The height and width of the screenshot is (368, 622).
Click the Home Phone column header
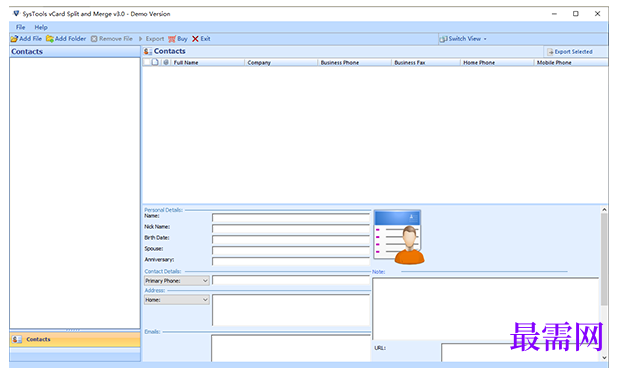tap(497, 63)
